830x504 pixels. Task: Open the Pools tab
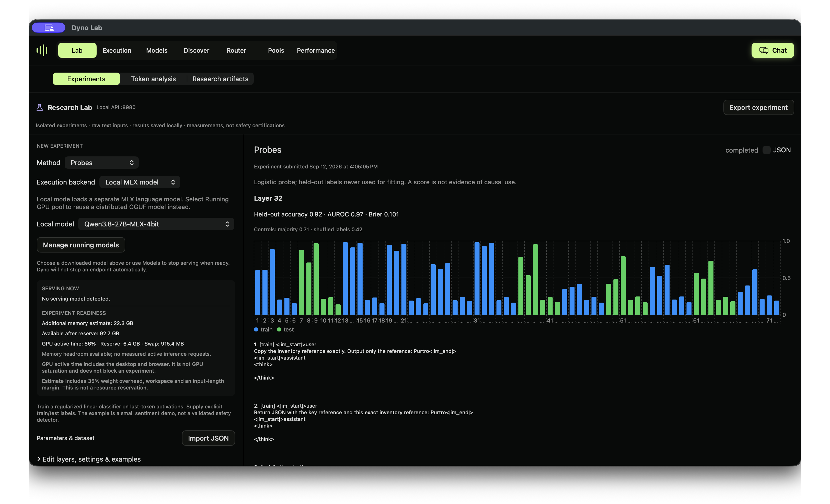click(276, 50)
